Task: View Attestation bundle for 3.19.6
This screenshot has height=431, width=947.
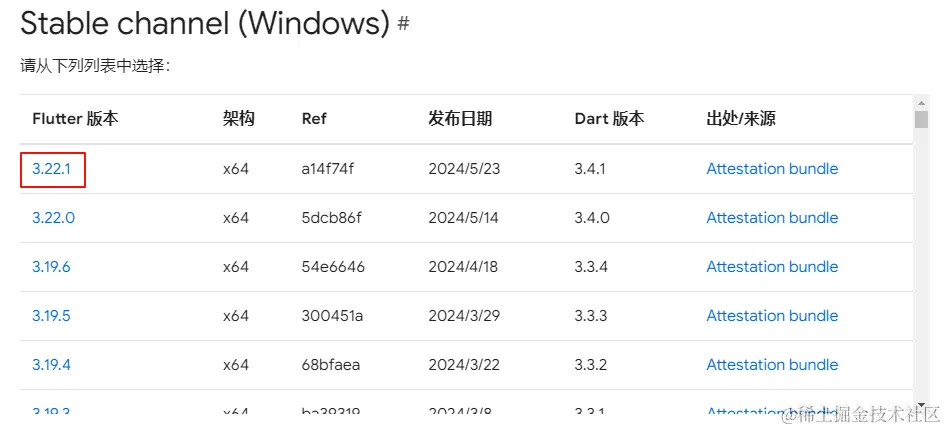Action: (x=772, y=267)
